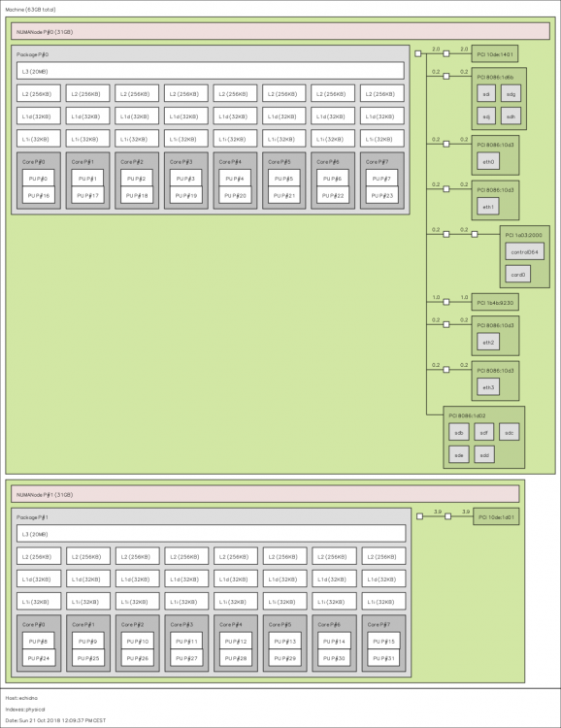Click the 'PU P#26' box
The width and height of the screenshot is (561, 728).
pyautogui.click(x=138, y=658)
